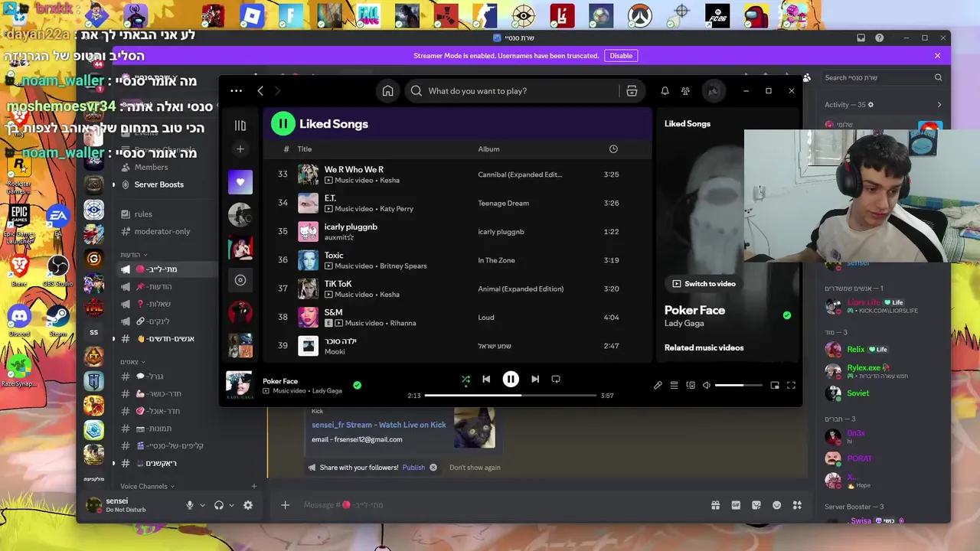Click saved checkmark next to Poker Face in player bar
This screenshot has height=551, width=980.
[357, 385]
